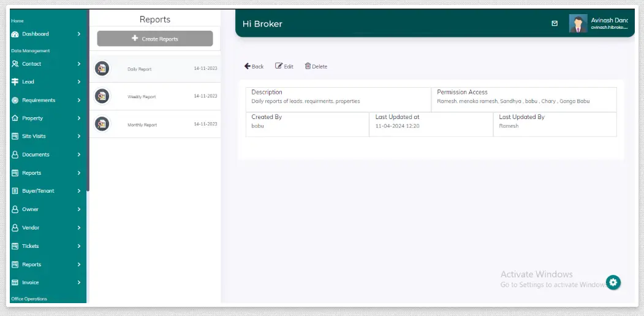Click the Dashboard icon in sidebar

point(15,34)
